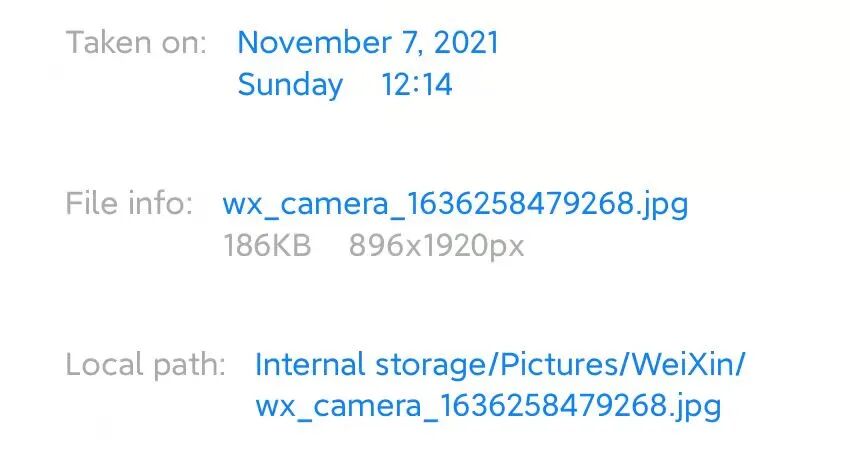Screen dimensions: 850x464
Task: Click the 'Local path:' label
Action: 146,364
